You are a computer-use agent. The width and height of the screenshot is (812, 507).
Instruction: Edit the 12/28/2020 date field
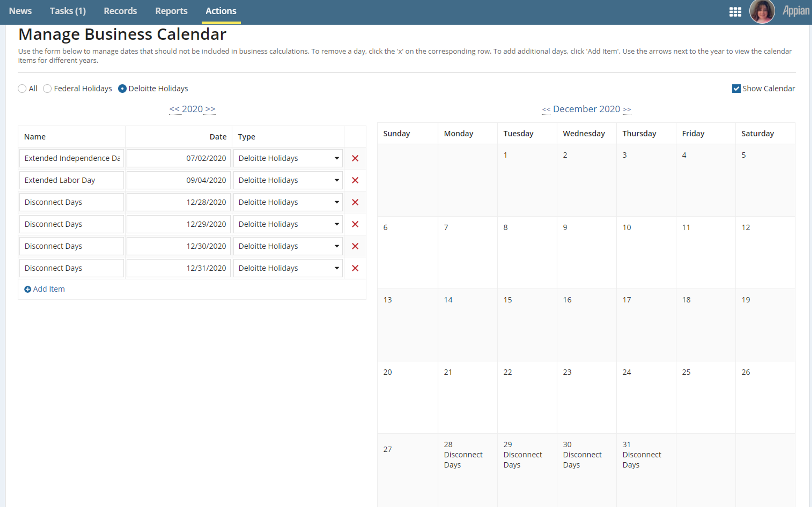(x=179, y=202)
